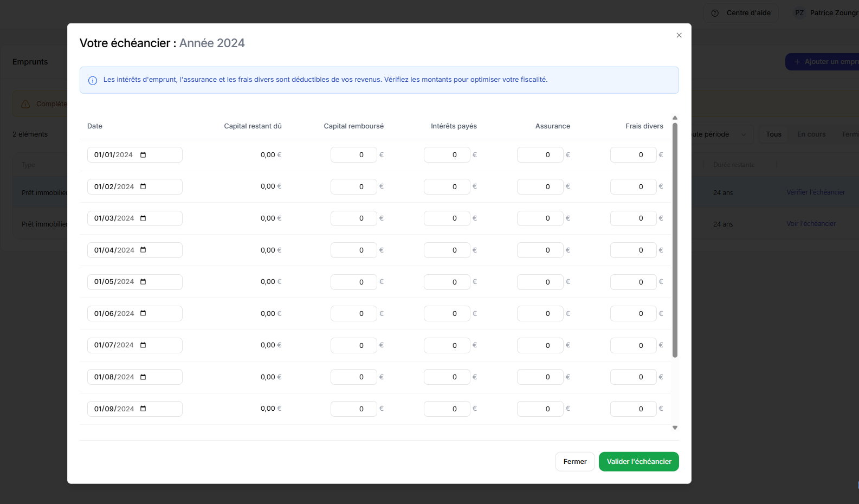Viewport: 859px width, 504px height.
Task: Focus Frais divers field for 01/01/2024
Action: click(633, 155)
